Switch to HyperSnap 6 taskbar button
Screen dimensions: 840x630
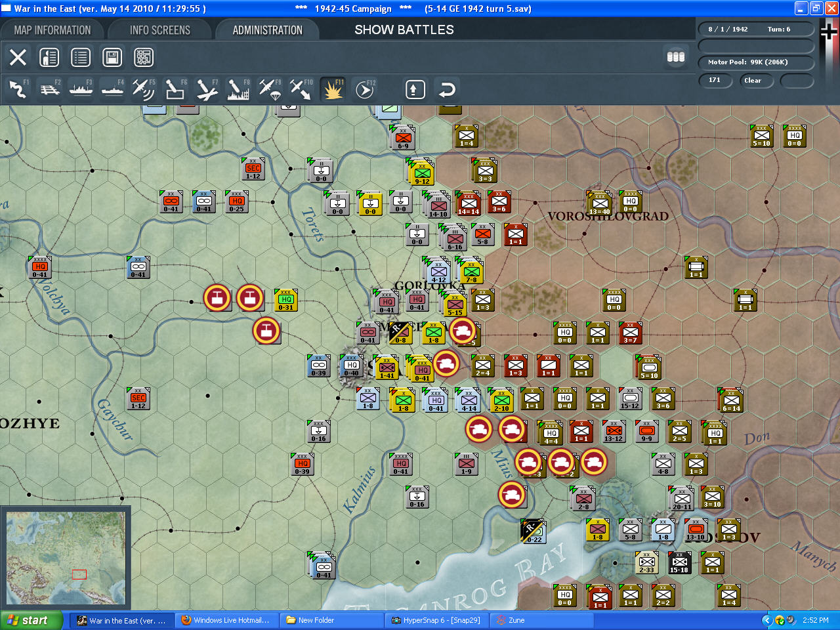pyautogui.click(x=436, y=620)
